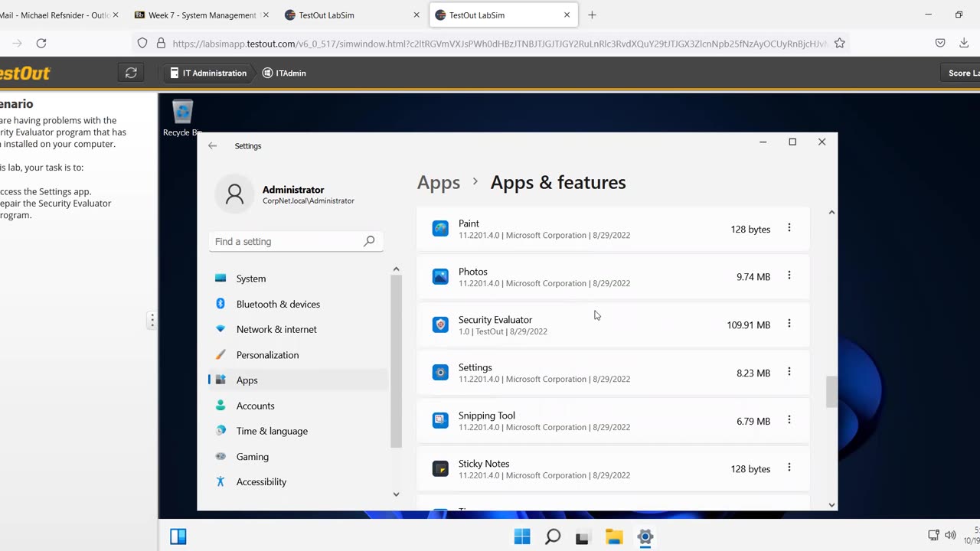Image resolution: width=980 pixels, height=551 pixels.
Task: Click the shield tracking protection icon
Action: pyautogui.click(x=142, y=44)
